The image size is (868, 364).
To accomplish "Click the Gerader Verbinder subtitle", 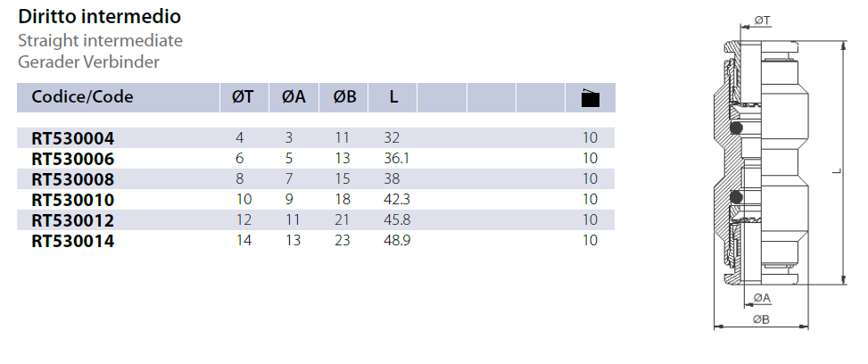I will coord(88,62).
